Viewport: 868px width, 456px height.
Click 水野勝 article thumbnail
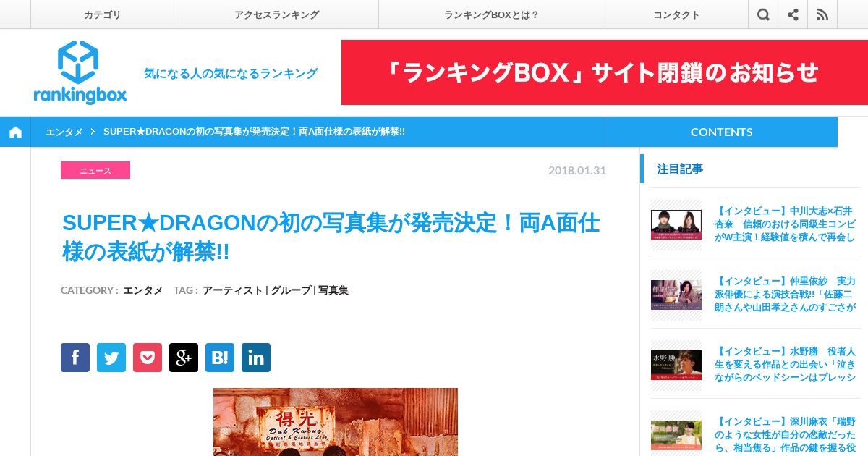point(676,365)
